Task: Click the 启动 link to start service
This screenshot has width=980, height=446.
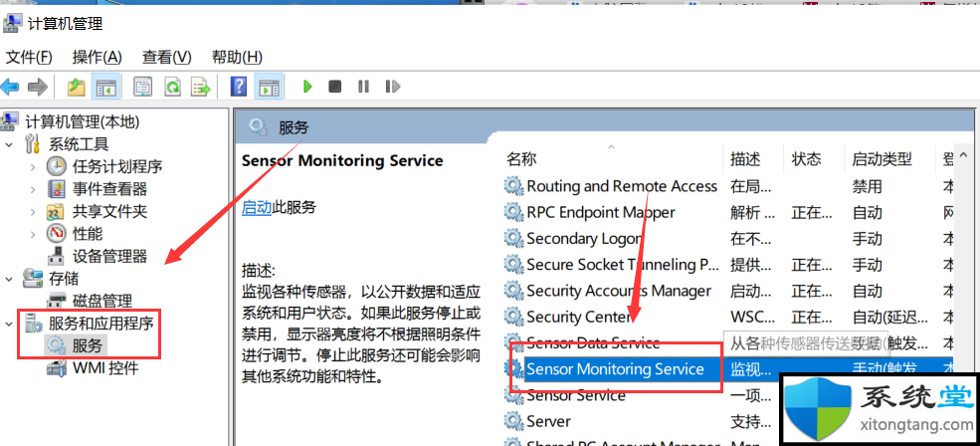Action: [257, 207]
